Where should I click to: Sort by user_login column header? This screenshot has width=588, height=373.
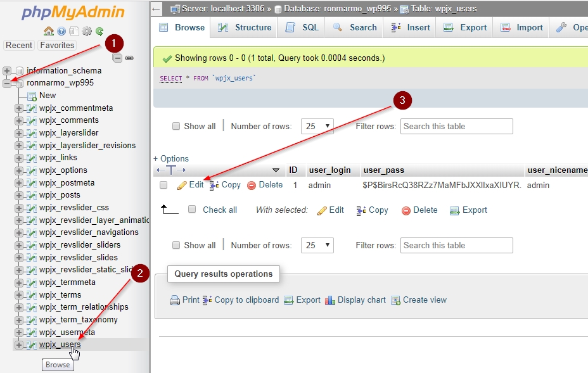[329, 170]
